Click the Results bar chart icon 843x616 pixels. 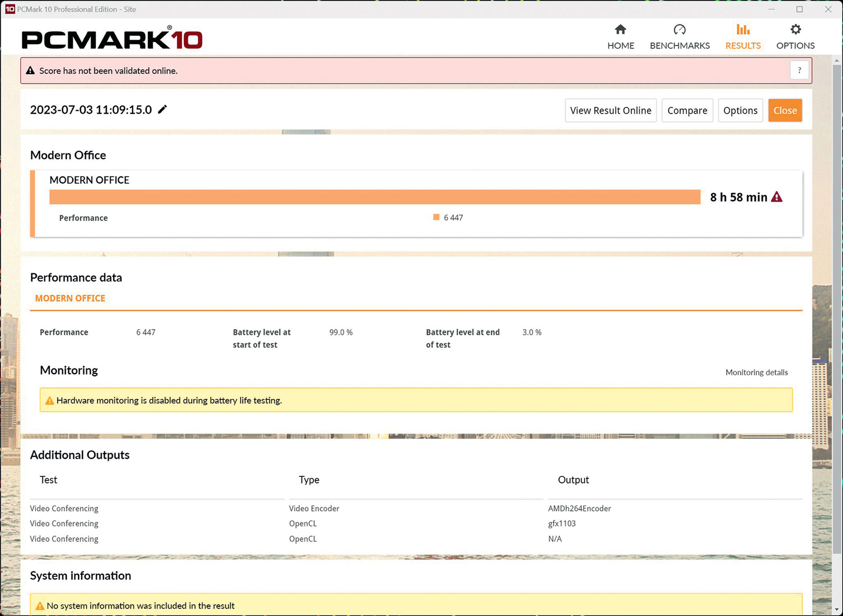742,29
